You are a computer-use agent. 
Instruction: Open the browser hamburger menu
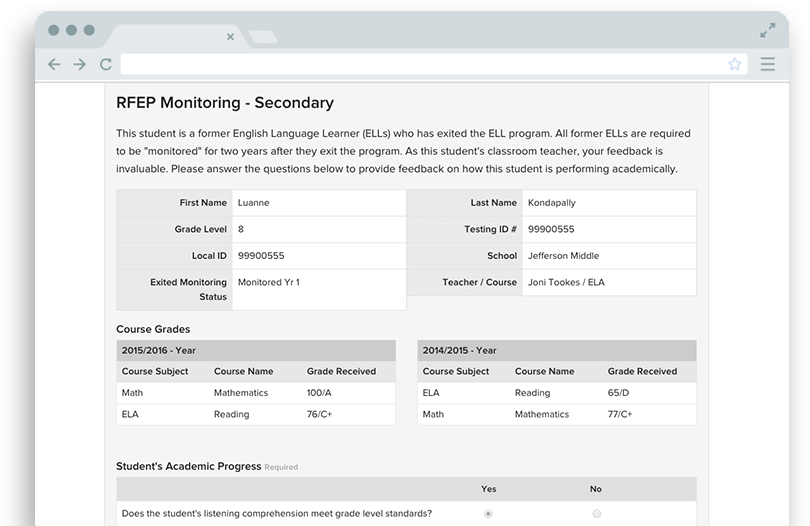[768, 64]
